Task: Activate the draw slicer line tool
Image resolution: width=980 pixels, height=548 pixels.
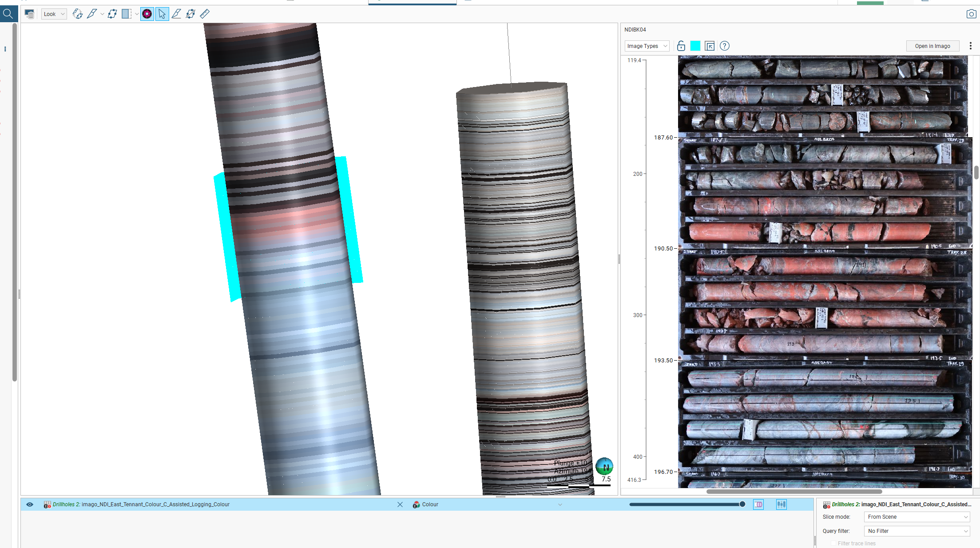Action: (91, 14)
